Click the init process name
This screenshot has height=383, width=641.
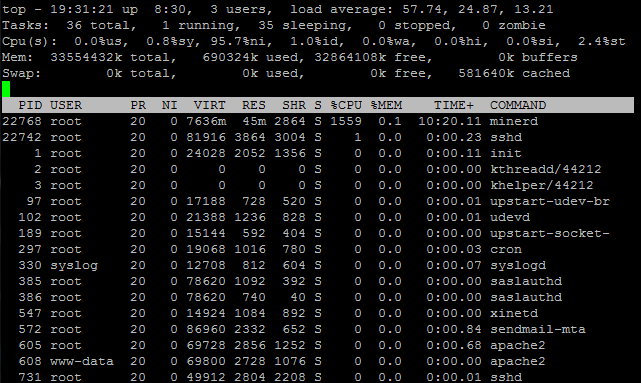tap(506, 153)
